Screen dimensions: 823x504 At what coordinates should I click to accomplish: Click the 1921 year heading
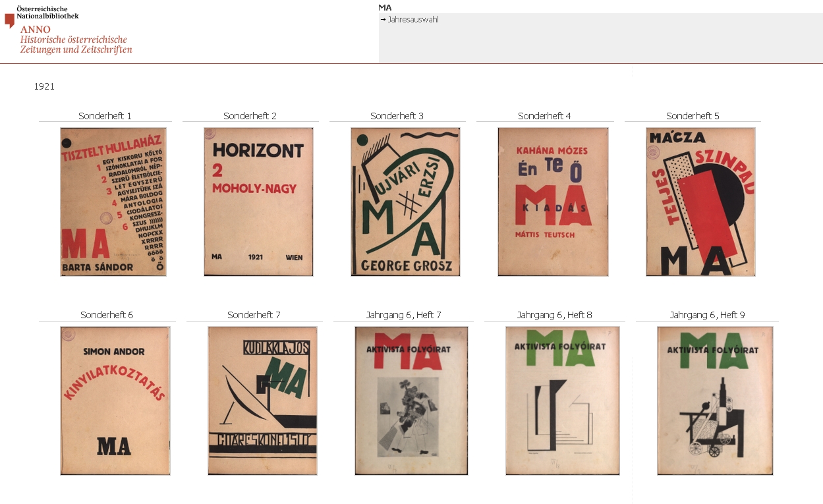[44, 86]
